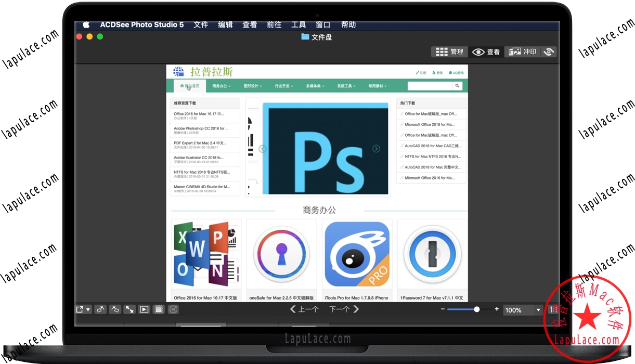The image size is (635, 364).
Task: Expand the 商务办公 nav dropdown
Action: pyautogui.click(x=222, y=86)
